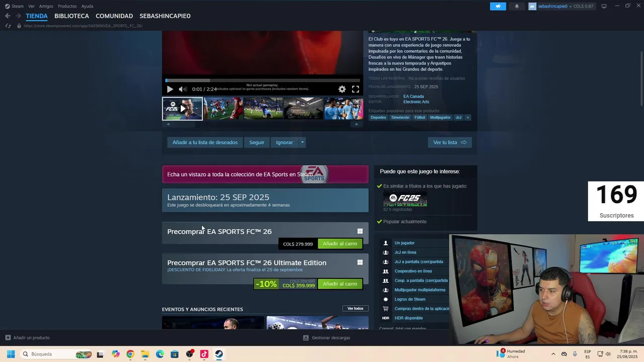Click the page URL address text
The width and height of the screenshot is (644, 362).
[83, 26]
